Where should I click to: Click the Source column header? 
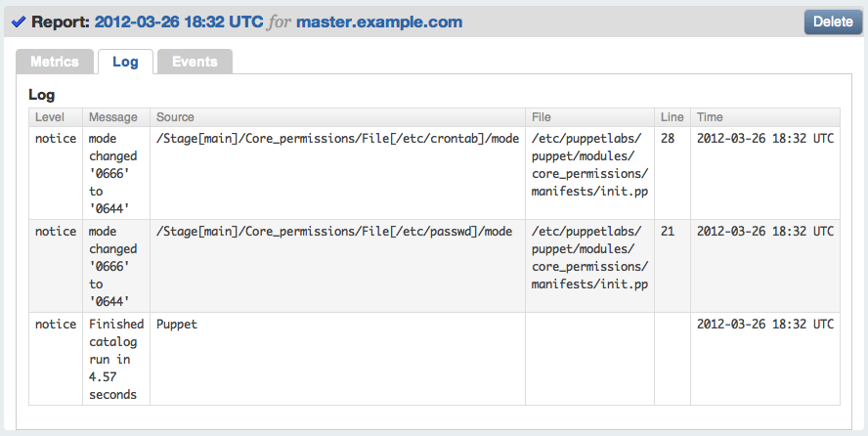tap(175, 117)
